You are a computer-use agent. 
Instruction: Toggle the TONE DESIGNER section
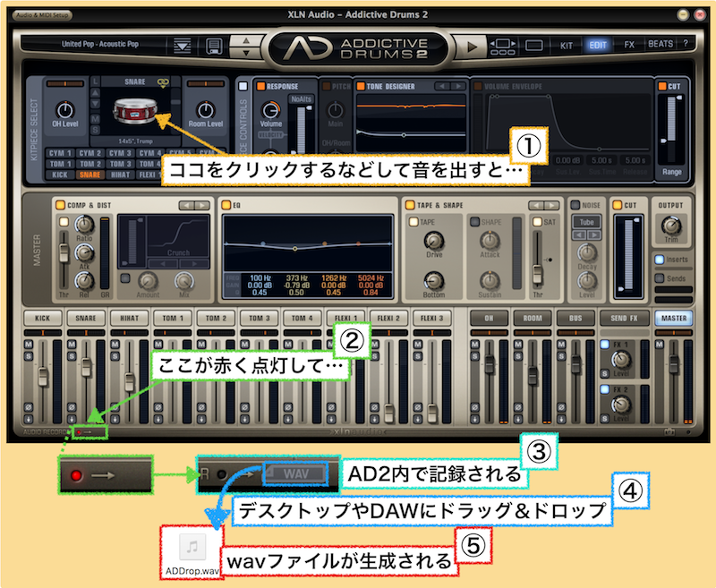[x=361, y=86]
